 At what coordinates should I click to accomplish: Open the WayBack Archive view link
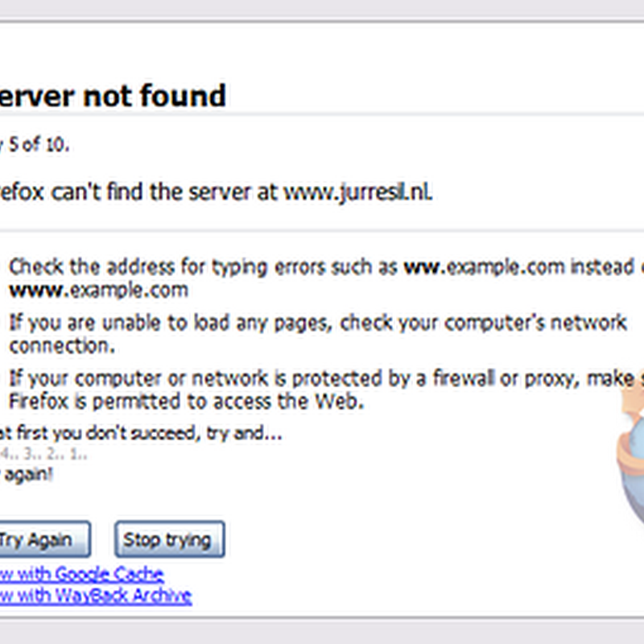tap(96, 596)
